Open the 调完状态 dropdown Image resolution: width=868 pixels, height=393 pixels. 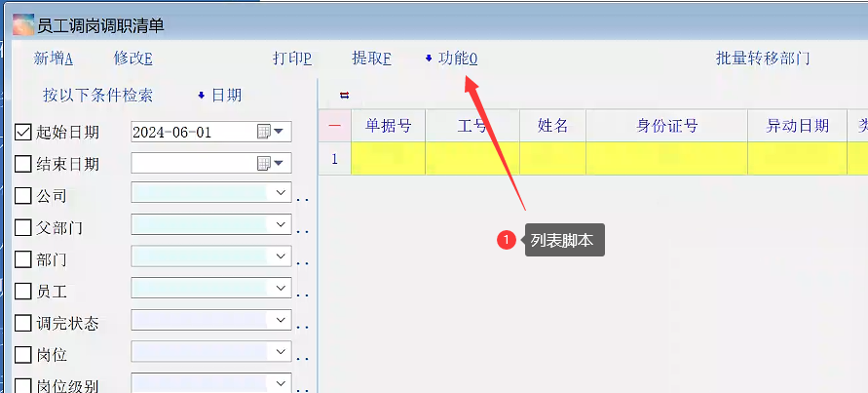click(x=282, y=320)
